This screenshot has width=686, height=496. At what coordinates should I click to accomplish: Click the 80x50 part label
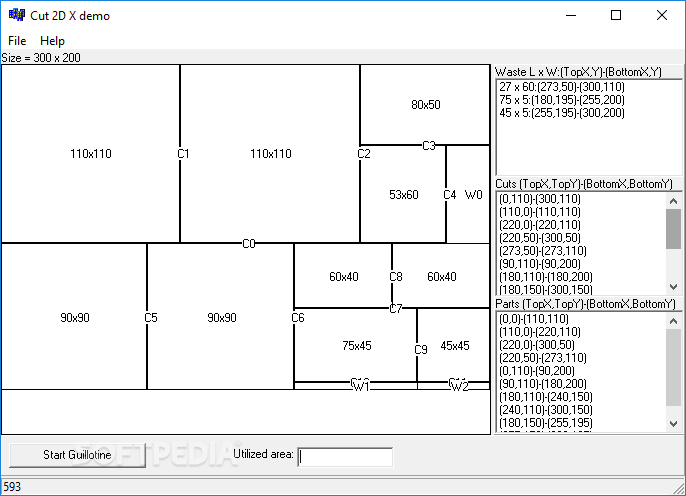point(426,105)
